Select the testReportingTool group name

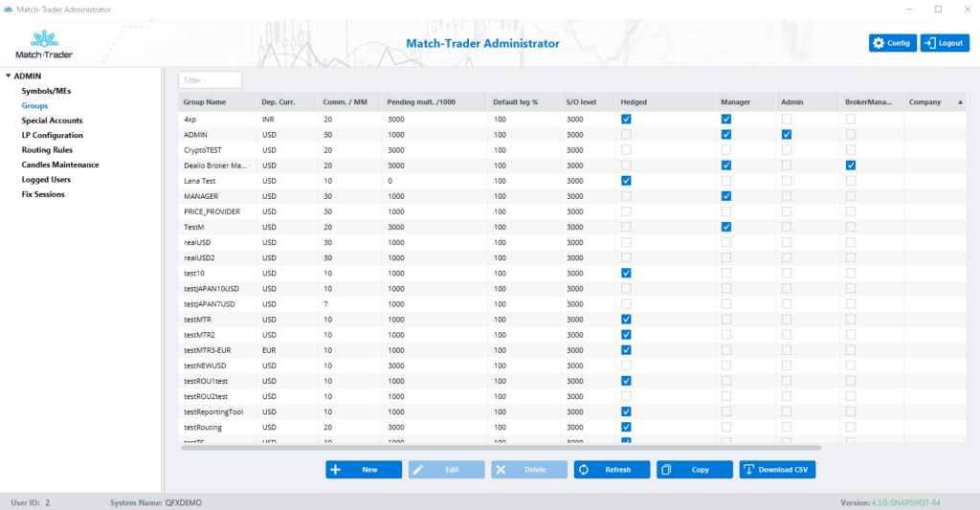(x=213, y=411)
